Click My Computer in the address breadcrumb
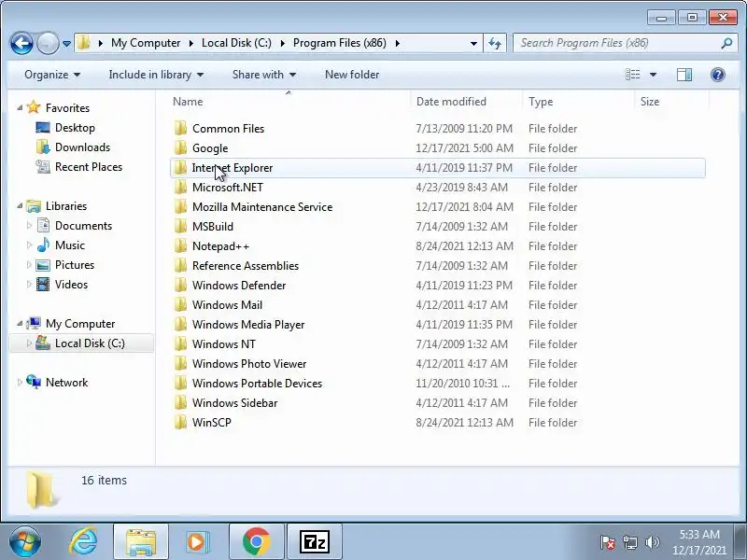The image size is (747, 560). click(x=146, y=43)
